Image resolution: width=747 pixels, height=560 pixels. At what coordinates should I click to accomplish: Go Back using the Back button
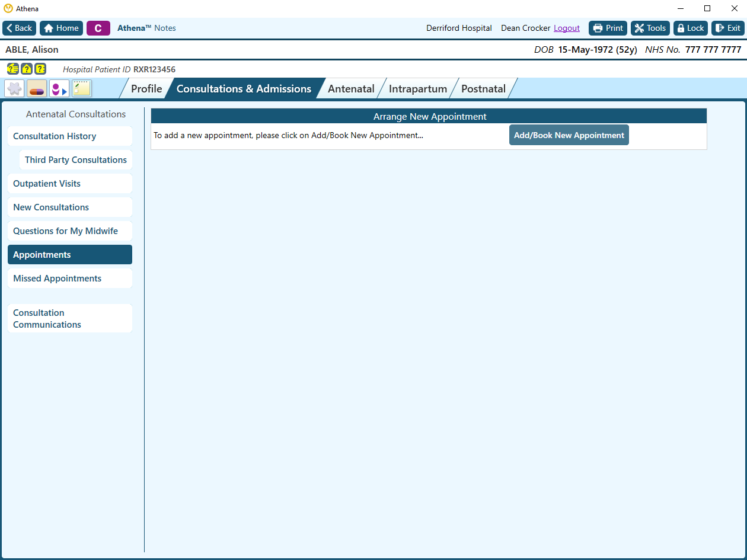[20, 28]
